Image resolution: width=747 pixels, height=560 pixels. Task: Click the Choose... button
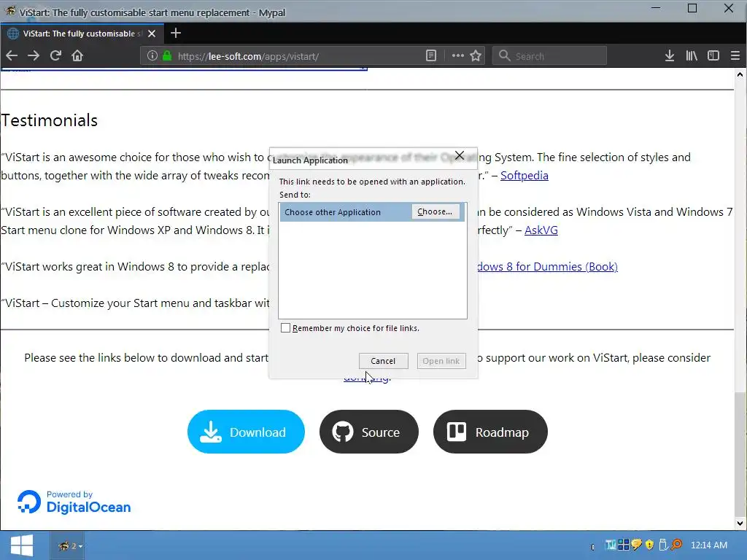(x=435, y=212)
